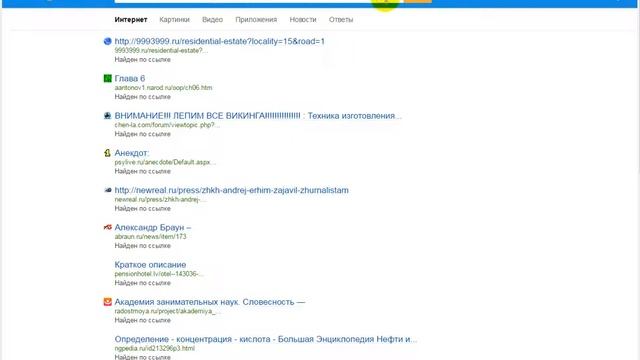Click the red favicon beside Александр Браун

(x=107, y=227)
